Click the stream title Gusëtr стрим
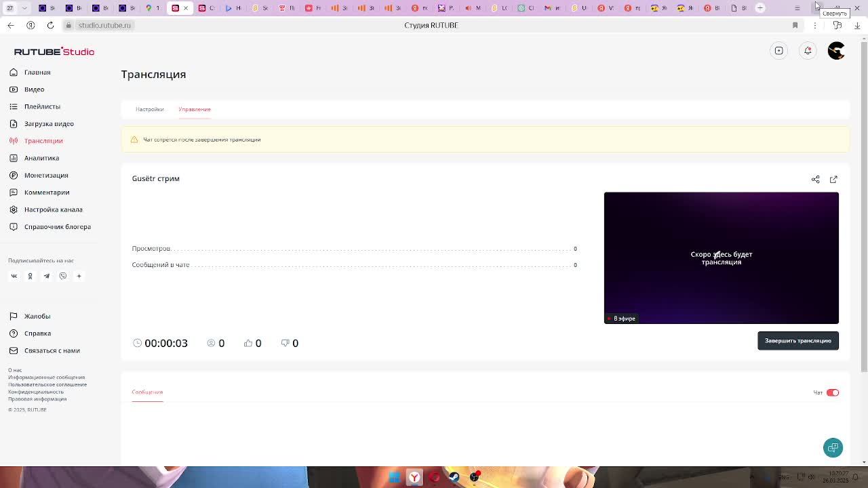This screenshot has width=868, height=488. 155,178
